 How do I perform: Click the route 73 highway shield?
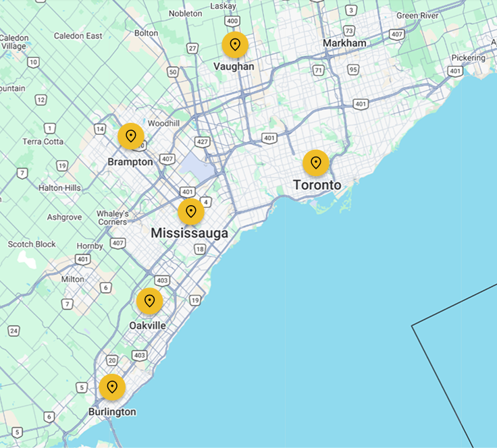click(x=349, y=30)
